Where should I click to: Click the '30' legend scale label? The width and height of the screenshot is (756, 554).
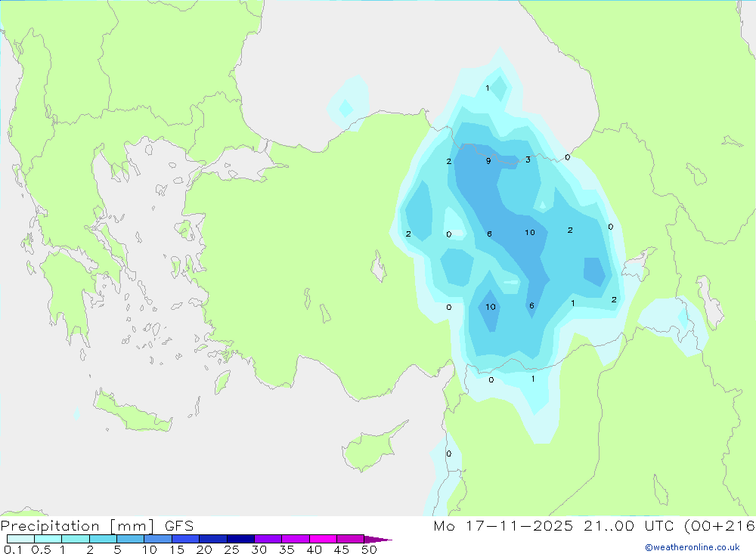(x=259, y=549)
